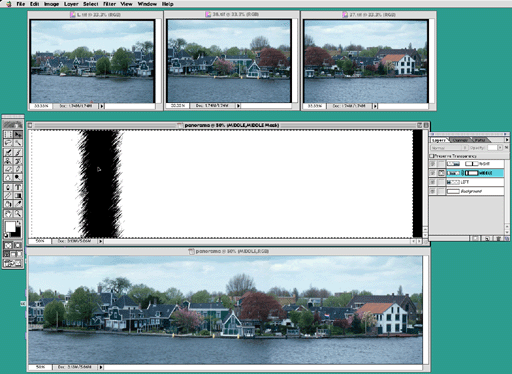The width and height of the screenshot is (512, 374).
Task: Enable the Preserve Transparency checkbox
Action: [431, 156]
